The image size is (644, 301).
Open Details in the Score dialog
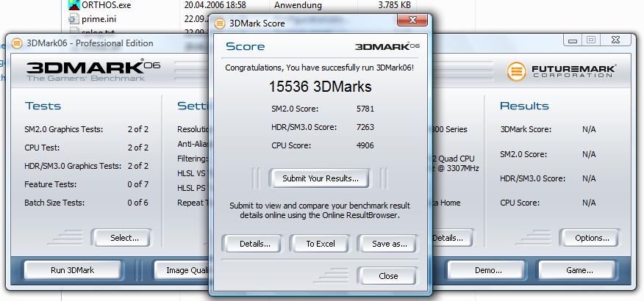coord(253,244)
